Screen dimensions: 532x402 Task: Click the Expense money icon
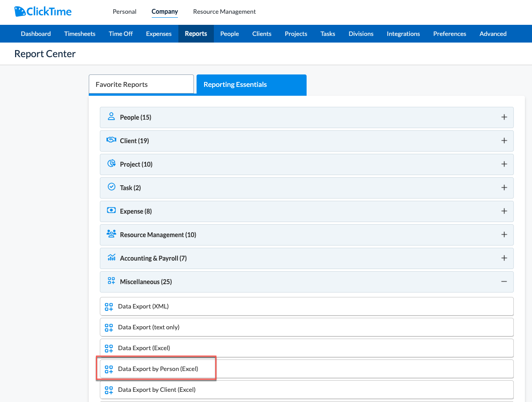pyautogui.click(x=111, y=210)
